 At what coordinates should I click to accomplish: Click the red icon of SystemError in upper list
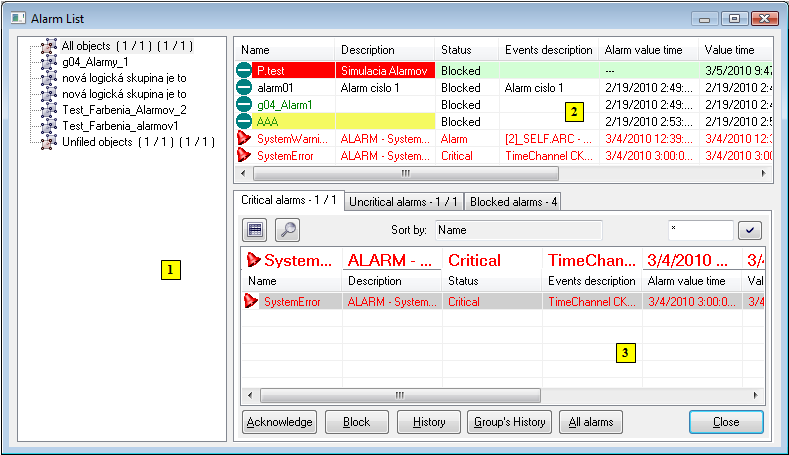coord(245,156)
